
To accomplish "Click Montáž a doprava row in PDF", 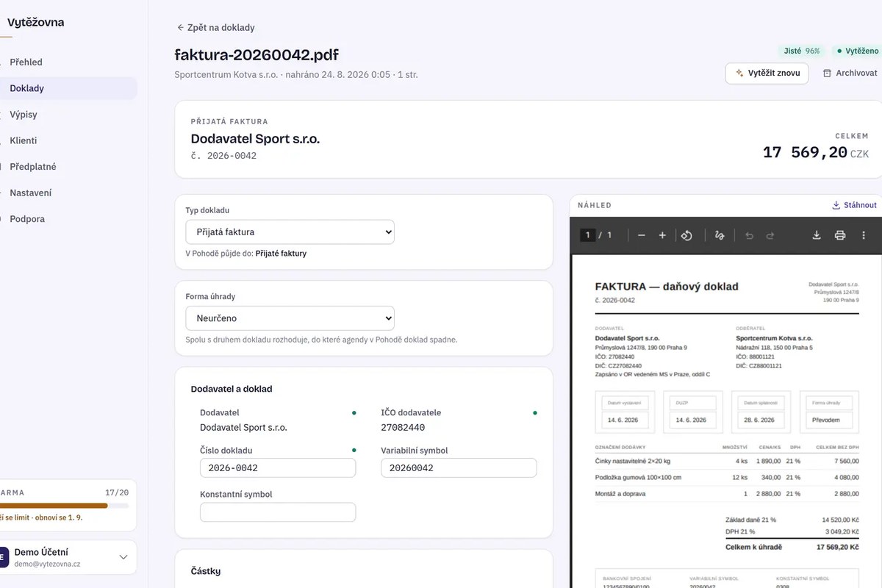I will coord(726,493).
